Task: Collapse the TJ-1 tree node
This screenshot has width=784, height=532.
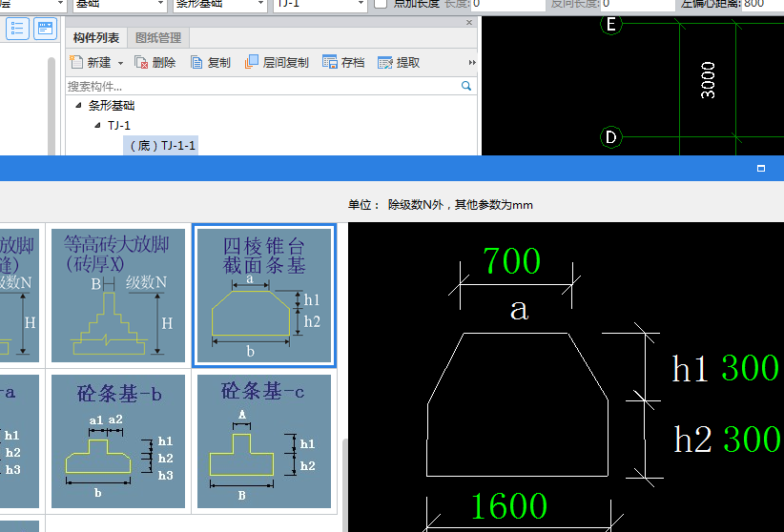Action: (x=97, y=125)
